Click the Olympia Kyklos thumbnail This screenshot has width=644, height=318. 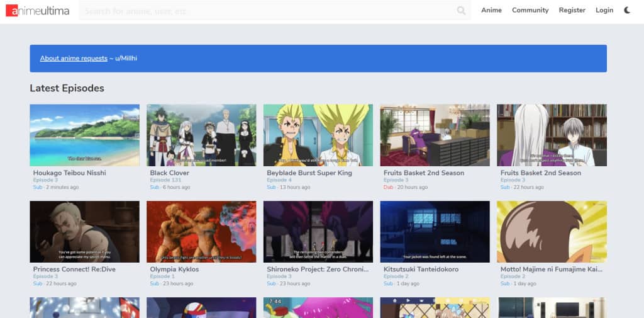coord(201,231)
